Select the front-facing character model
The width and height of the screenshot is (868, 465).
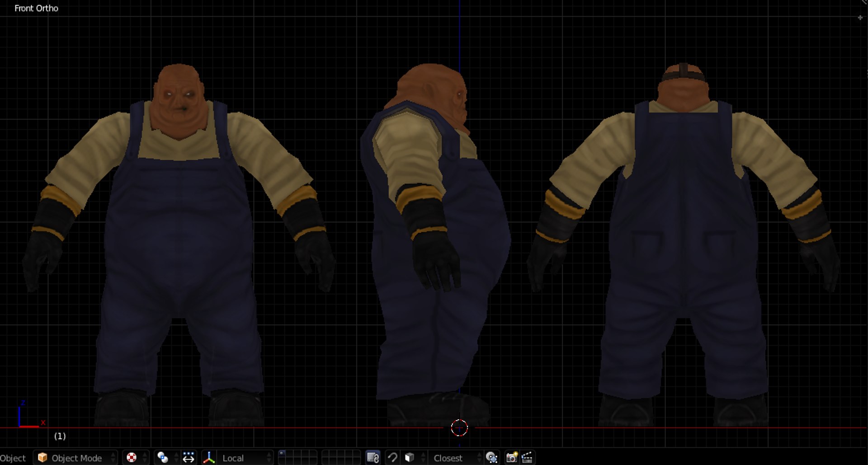179,244
